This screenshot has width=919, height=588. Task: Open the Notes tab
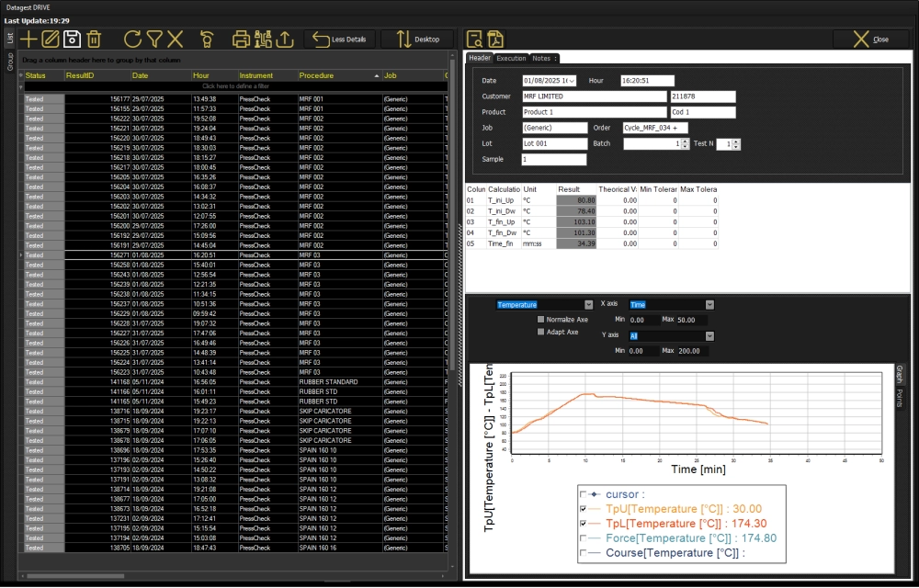[542, 58]
